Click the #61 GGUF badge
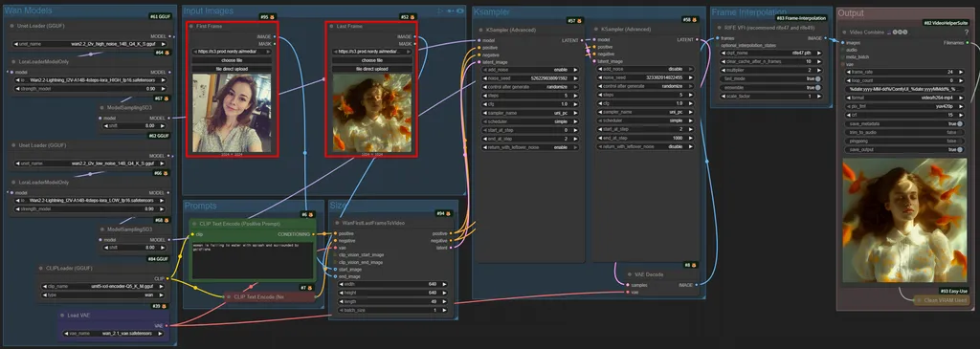980x349 pixels. click(x=161, y=16)
